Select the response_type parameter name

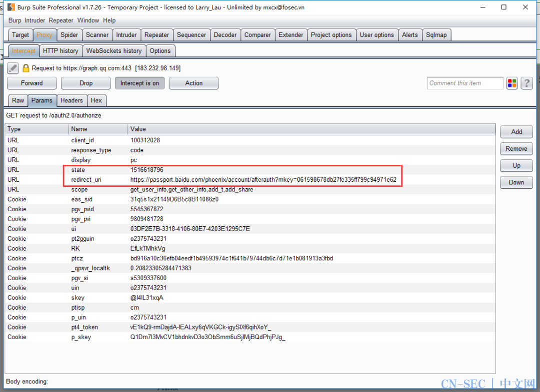click(91, 150)
